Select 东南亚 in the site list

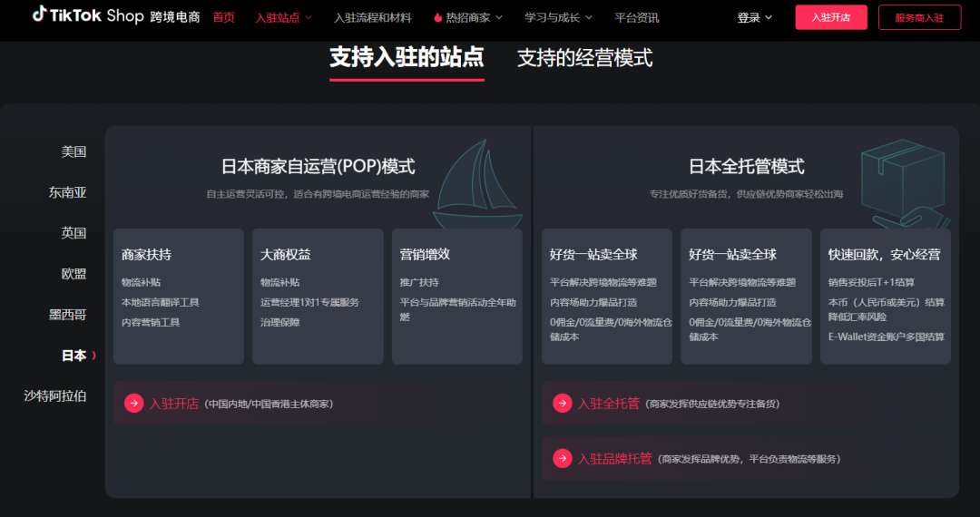coord(67,192)
